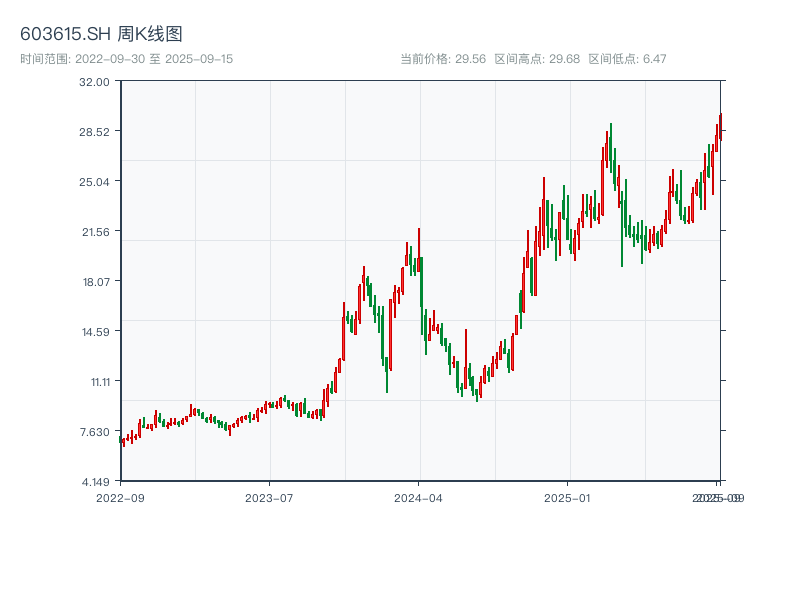
Task: Click the 2023-07 x-axis label
Action: pyautogui.click(x=269, y=498)
